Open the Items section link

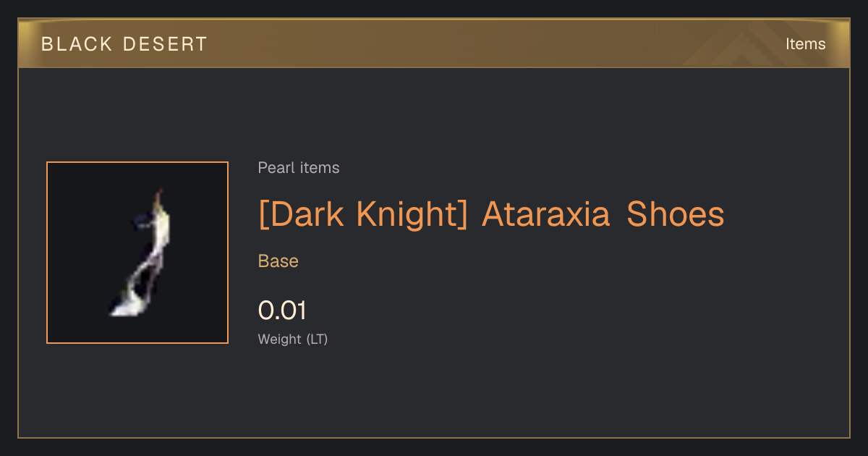[805, 44]
